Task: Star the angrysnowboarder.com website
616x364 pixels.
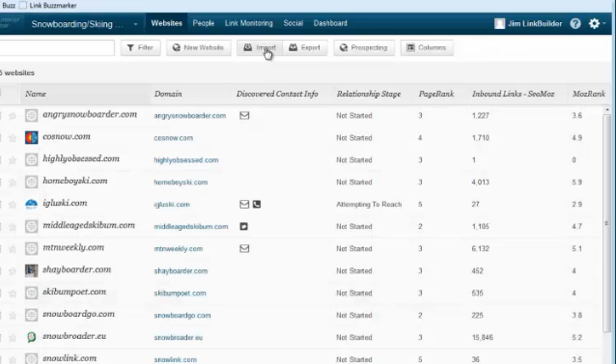Action: coord(13,116)
